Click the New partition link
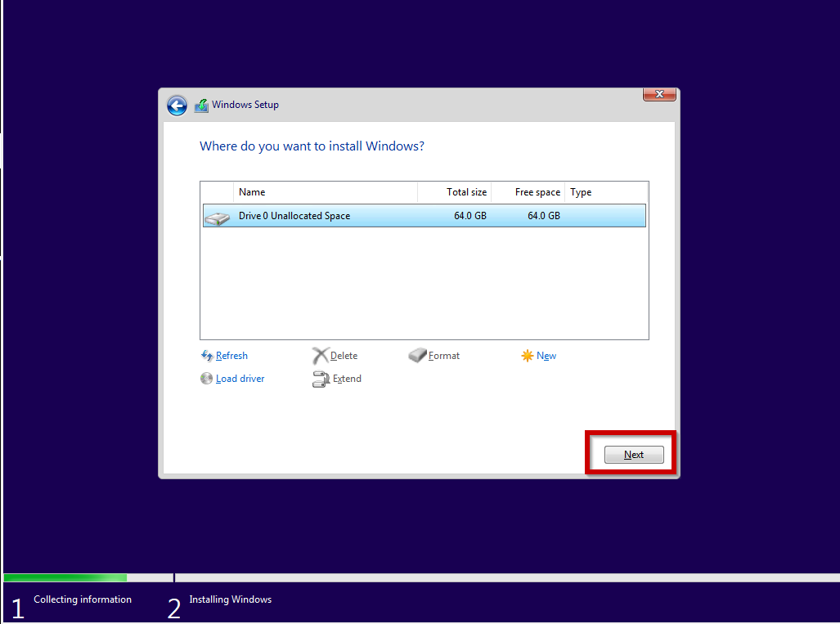This screenshot has width=840, height=624. pos(546,356)
